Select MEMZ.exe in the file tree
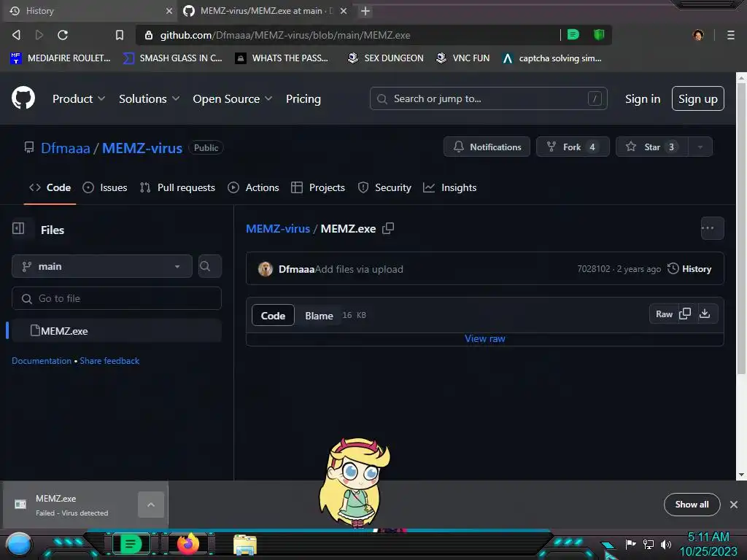This screenshot has width=747, height=560. [x=117, y=330]
